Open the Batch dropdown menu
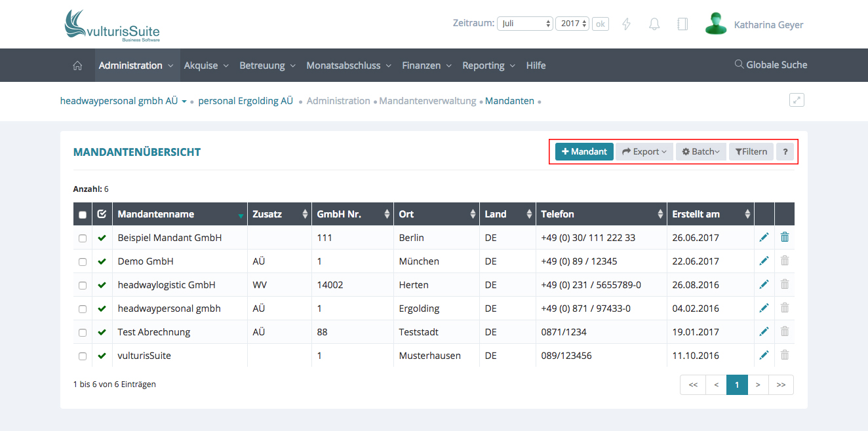Image resolution: width=868 pixels, height=431 pixels. click(700, 152)
